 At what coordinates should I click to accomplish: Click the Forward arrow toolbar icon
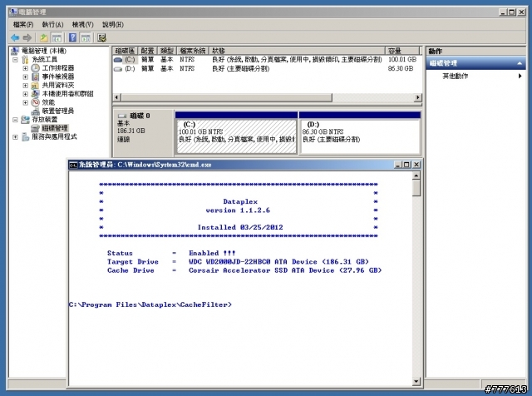(x=29, y=37)
